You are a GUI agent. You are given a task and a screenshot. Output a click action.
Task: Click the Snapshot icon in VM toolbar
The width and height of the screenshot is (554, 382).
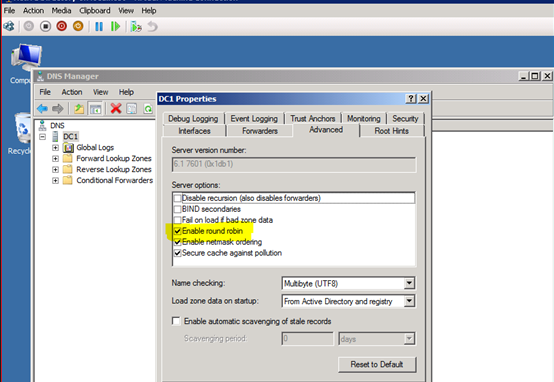[x=136, y=27]
